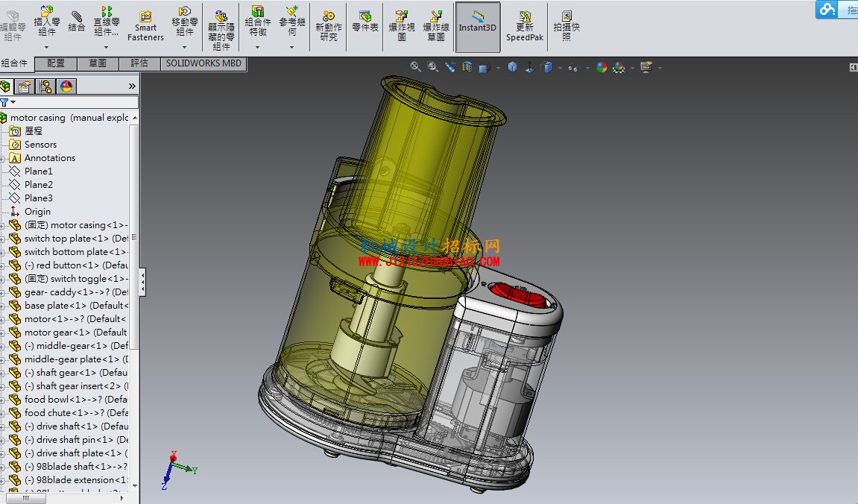
Task: Open FeatureManager design tree tab
Action: point(5,86)
